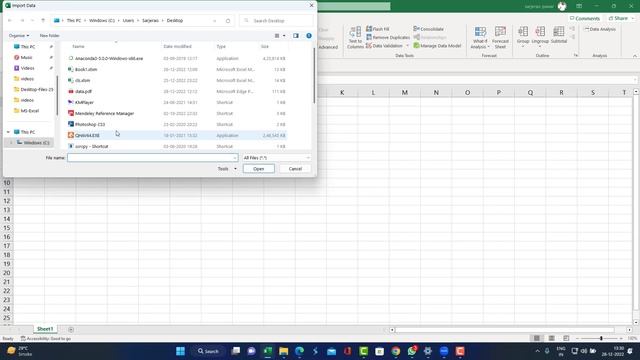Click Text to Columns in Excel ribbon
The height and width of the screenshot is (360, 640).
pyautogui.click(x=355, y=38)
